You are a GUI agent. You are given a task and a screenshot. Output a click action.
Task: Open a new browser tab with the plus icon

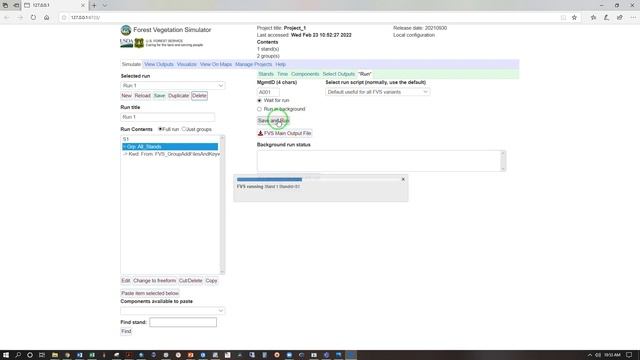[x=94, y=5]
